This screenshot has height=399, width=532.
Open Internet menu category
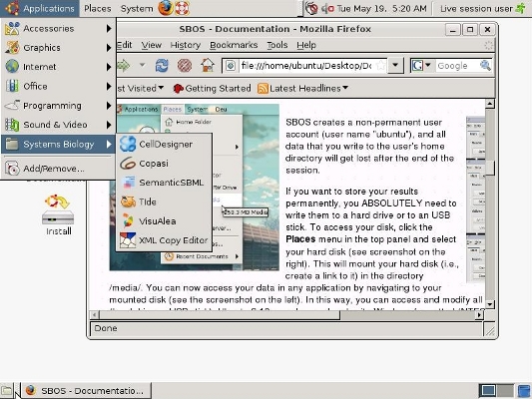click(x=58, y=67)
